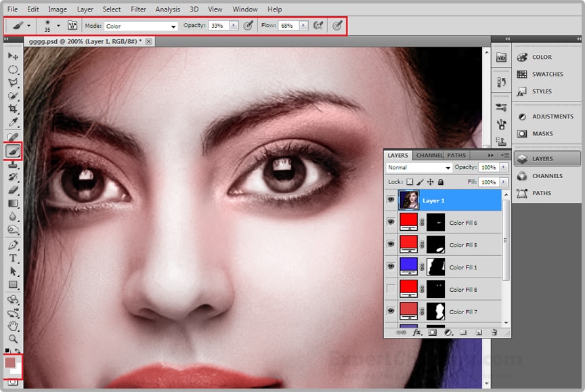
Task: Add a layer mask from Layers footer
Action: point(431,332)
